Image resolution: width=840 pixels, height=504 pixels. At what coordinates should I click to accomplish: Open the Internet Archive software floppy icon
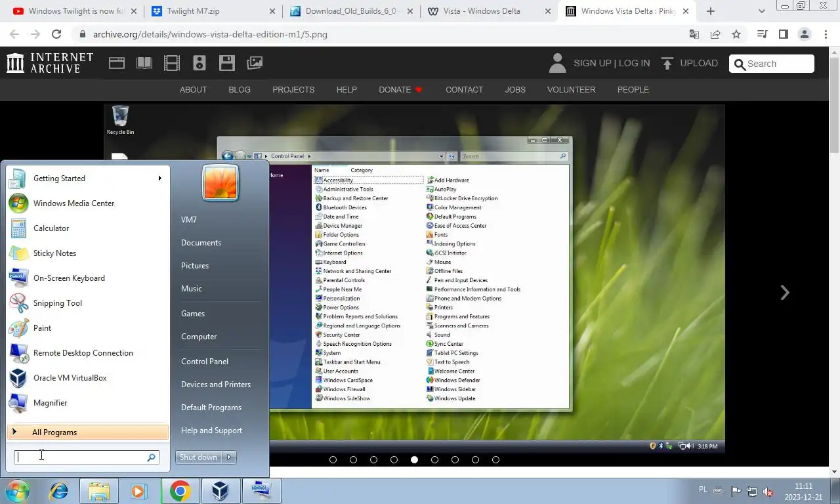coord(227,63)
